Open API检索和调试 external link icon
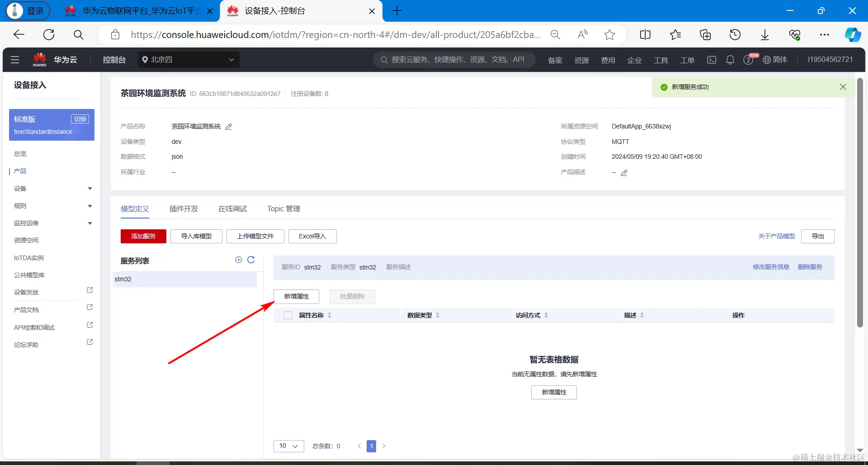Screen dimensions: 868x465 pos(90,325)
